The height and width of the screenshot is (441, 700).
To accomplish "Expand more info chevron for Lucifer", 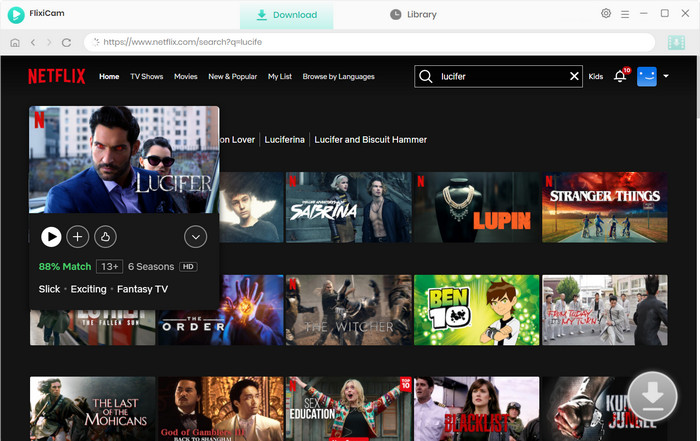I will click(196, 237).
